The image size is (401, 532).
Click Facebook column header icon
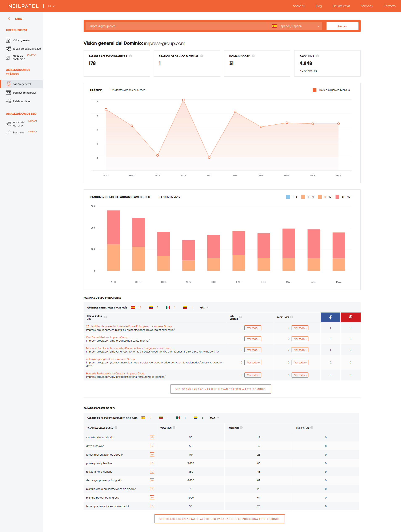pos(330,317)
